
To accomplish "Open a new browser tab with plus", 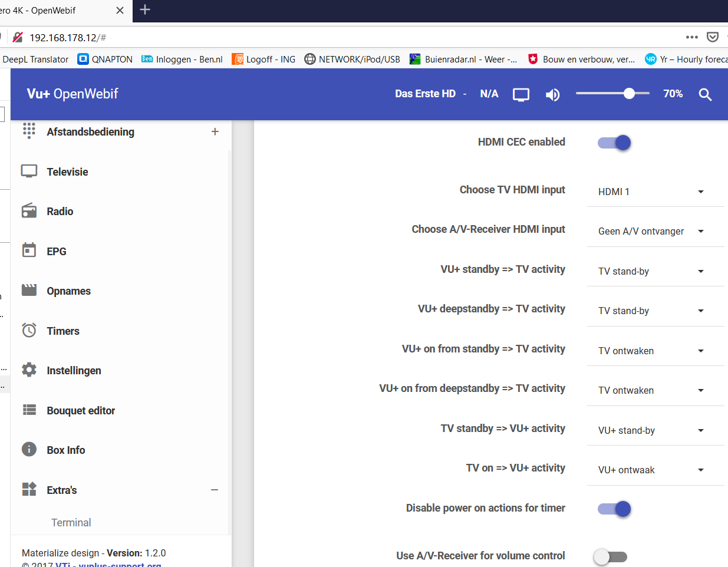I will pos(145,9).
